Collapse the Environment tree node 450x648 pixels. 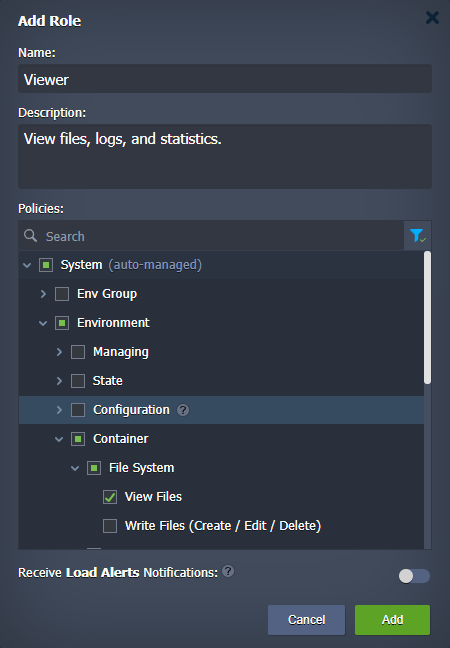43,323
